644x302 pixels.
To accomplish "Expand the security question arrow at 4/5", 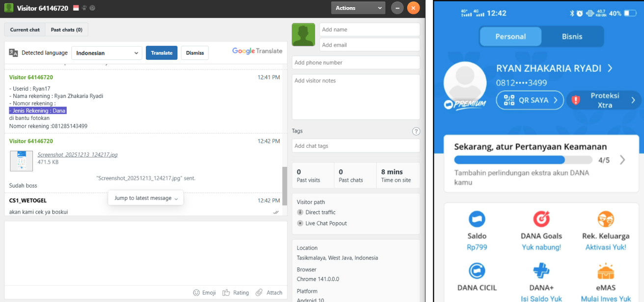I will (x=622, y=160).
